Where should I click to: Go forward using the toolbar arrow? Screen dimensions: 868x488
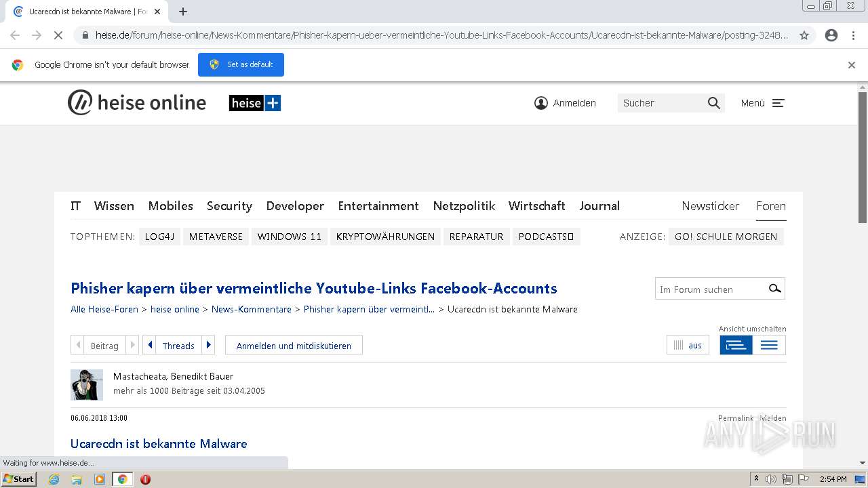(37, 35)
